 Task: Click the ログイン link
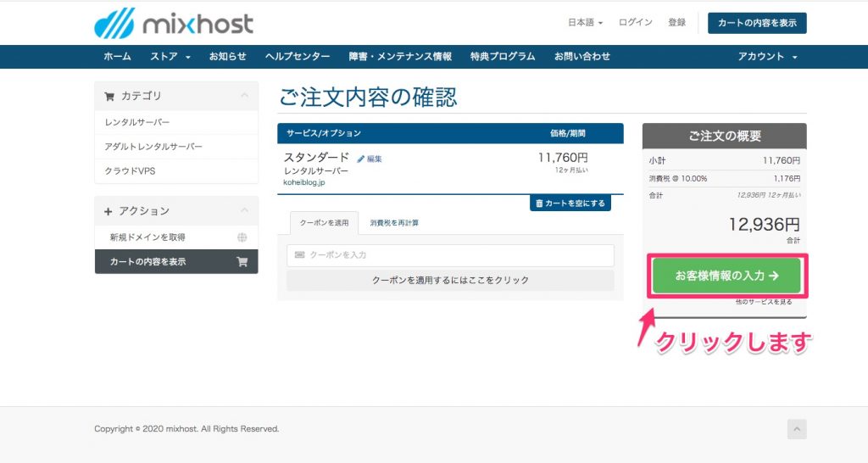636,23
